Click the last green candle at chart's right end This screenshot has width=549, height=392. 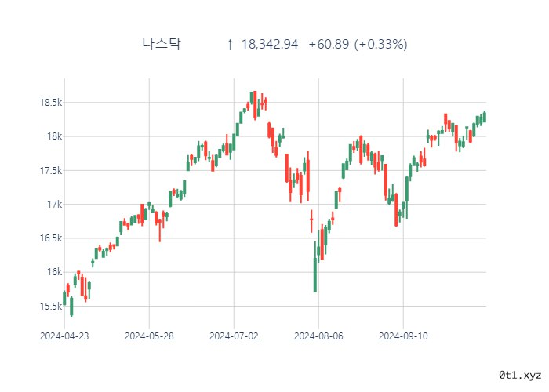[x=485, y=117]
